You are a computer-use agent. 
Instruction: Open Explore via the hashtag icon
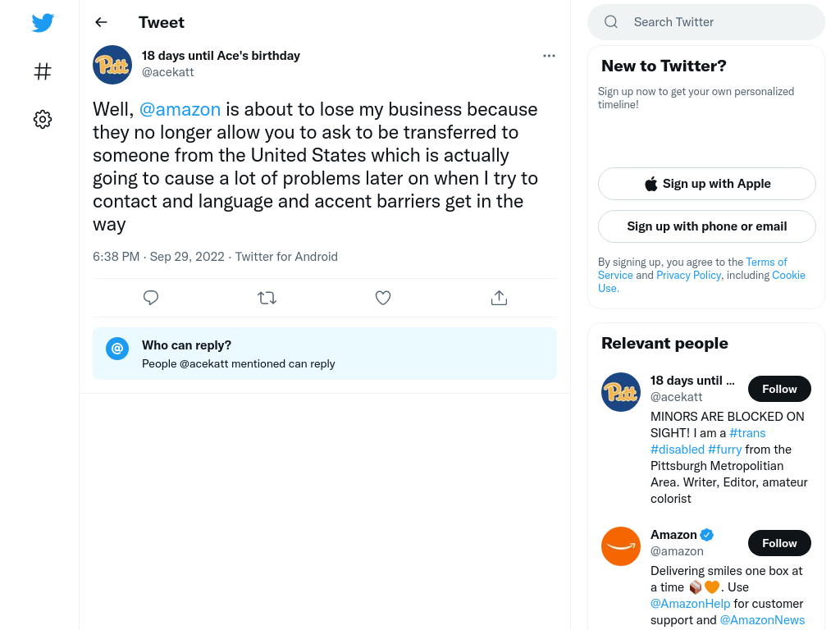43,71
